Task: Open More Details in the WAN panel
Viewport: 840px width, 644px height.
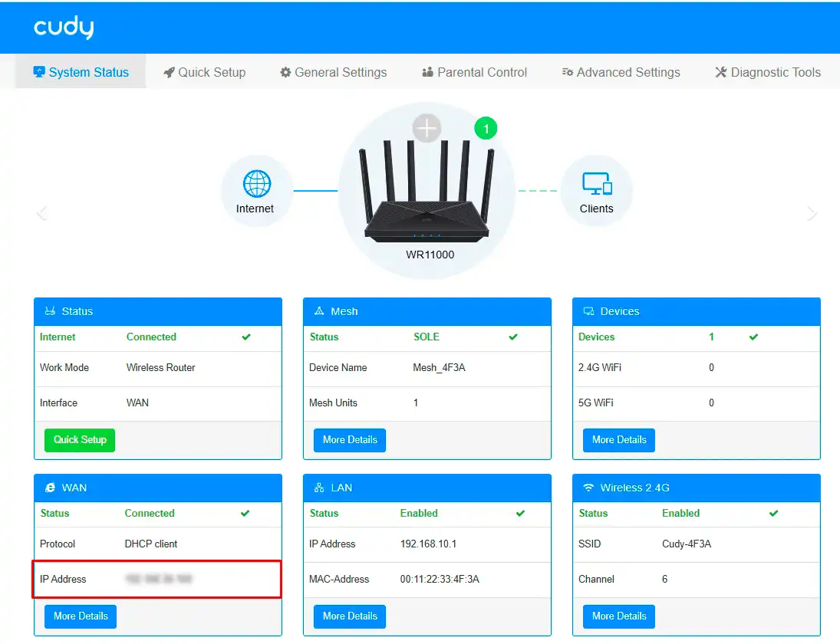Action: (80, 616)
